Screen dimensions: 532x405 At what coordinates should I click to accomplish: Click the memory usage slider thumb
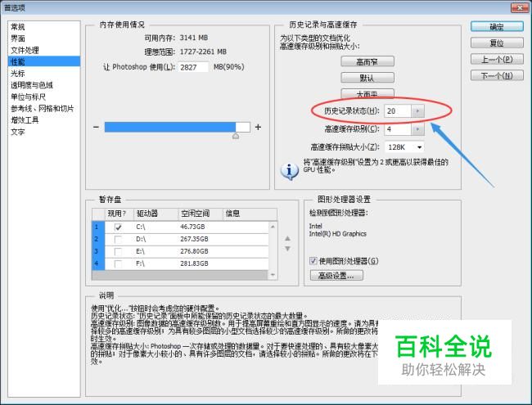pos(236,136)
